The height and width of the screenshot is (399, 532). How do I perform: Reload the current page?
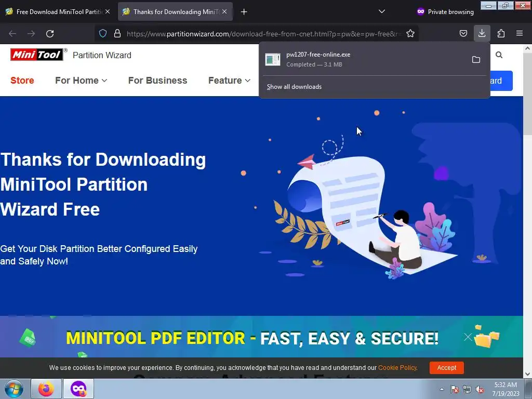tap(50, 34)
